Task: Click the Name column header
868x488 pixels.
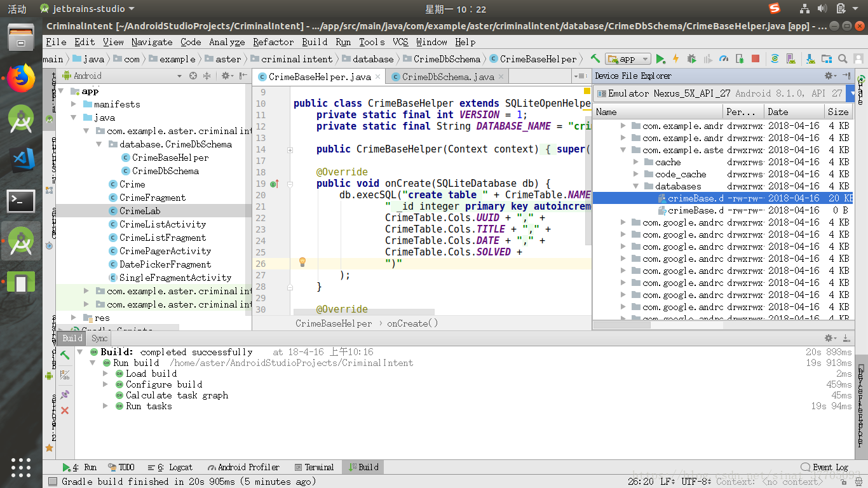Action: [658, 112]
